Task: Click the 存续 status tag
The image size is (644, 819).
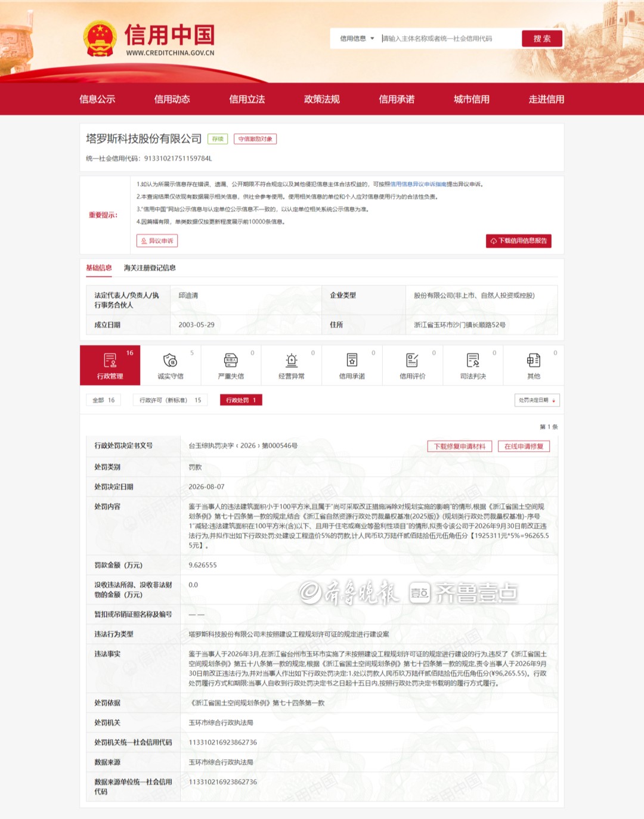Action: [x=218, y=139]
